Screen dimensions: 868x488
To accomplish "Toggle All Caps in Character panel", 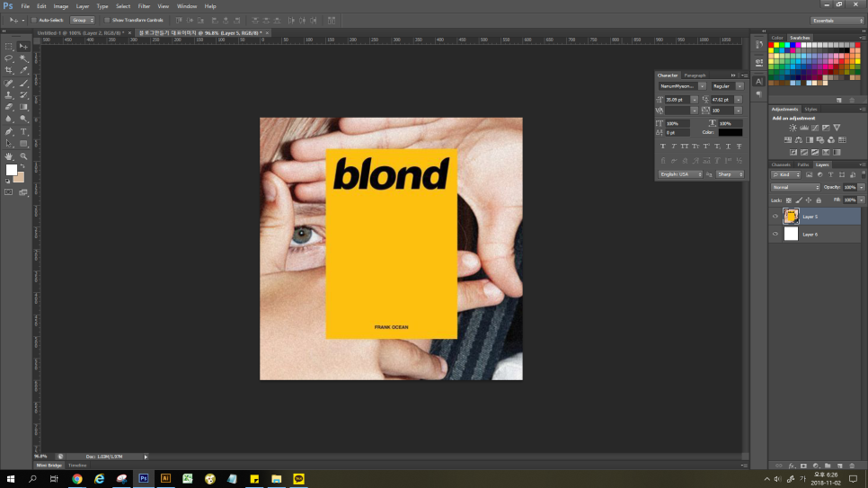I will click(685, 146).
